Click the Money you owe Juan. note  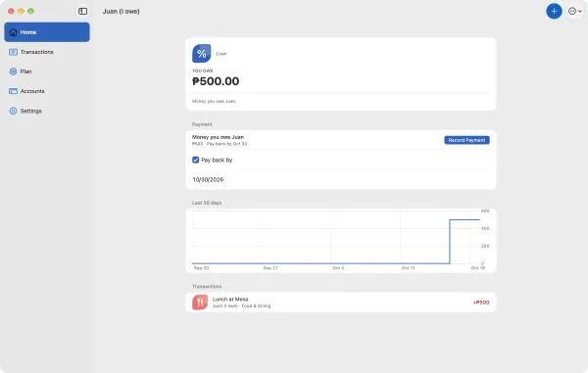tap(214, 101)
